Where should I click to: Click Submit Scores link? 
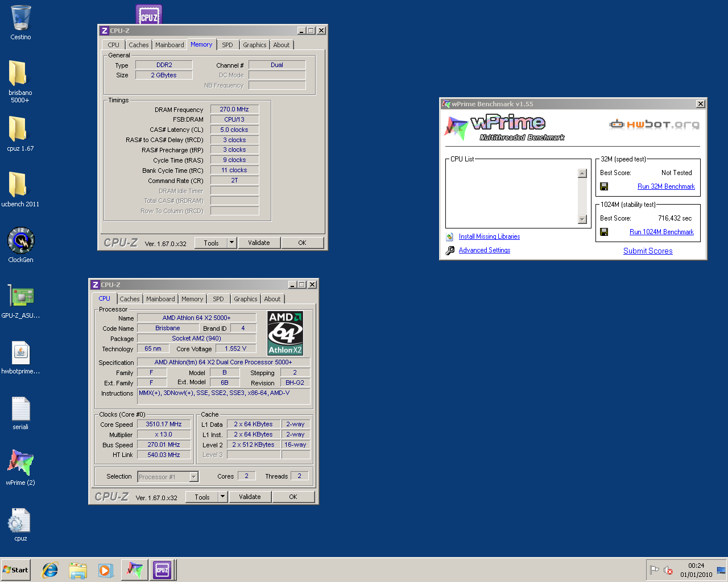click(x=648, y=251)
